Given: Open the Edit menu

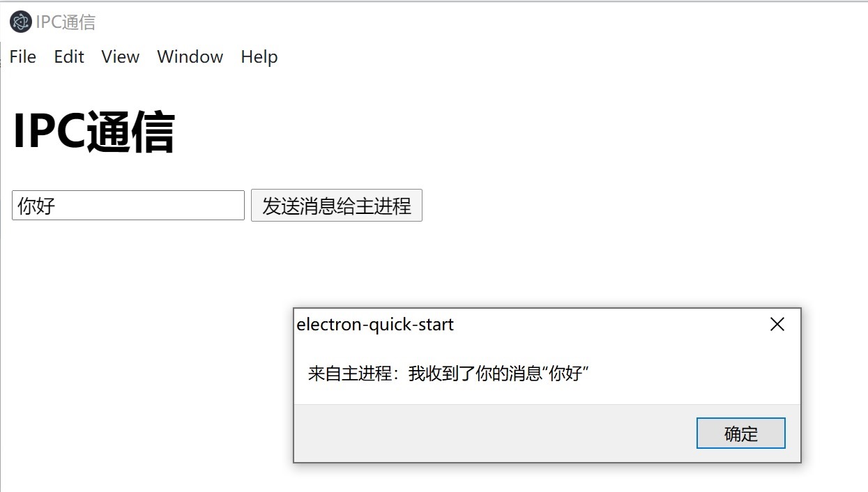Looking at the screenshot, I should point(68,57).
